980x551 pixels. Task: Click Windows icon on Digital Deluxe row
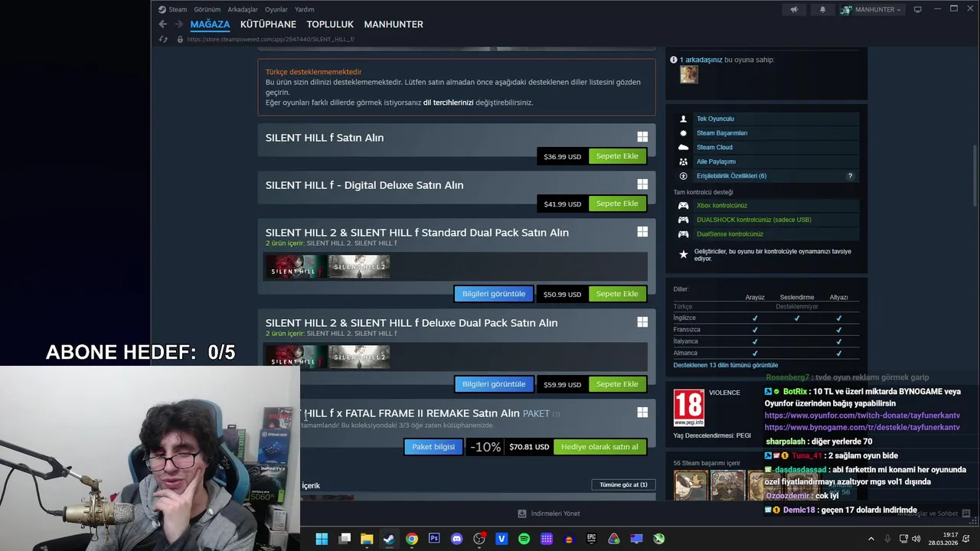pos(642,184)
